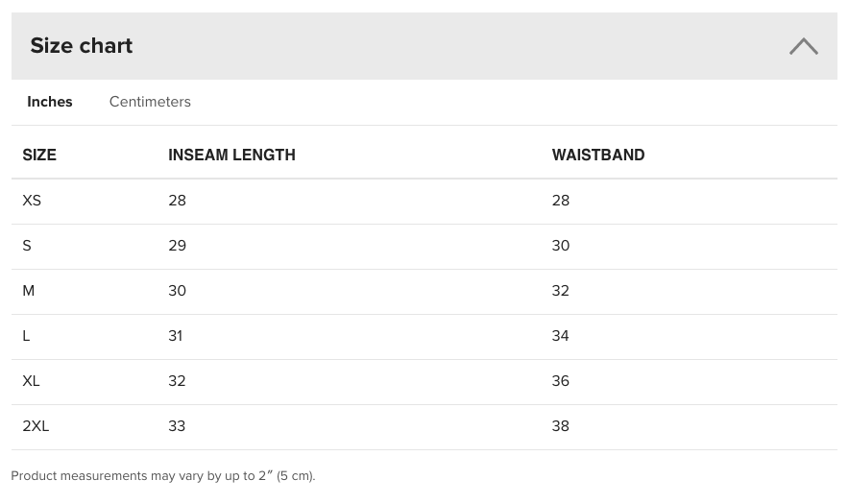Click waistband value 30 for S
The width and height of the screenshot is (849, 504).
click(x=561, y=246)
